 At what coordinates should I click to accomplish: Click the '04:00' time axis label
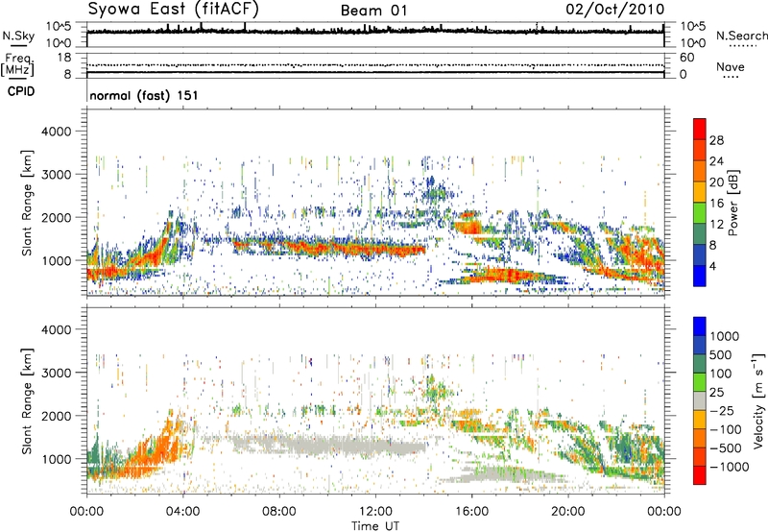click(x=182, y=512)
